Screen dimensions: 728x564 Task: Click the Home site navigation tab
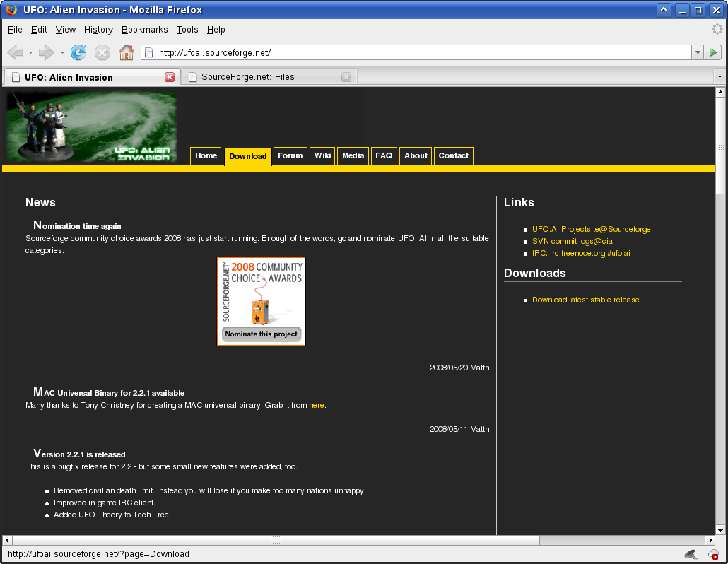[x=206, y=156]
